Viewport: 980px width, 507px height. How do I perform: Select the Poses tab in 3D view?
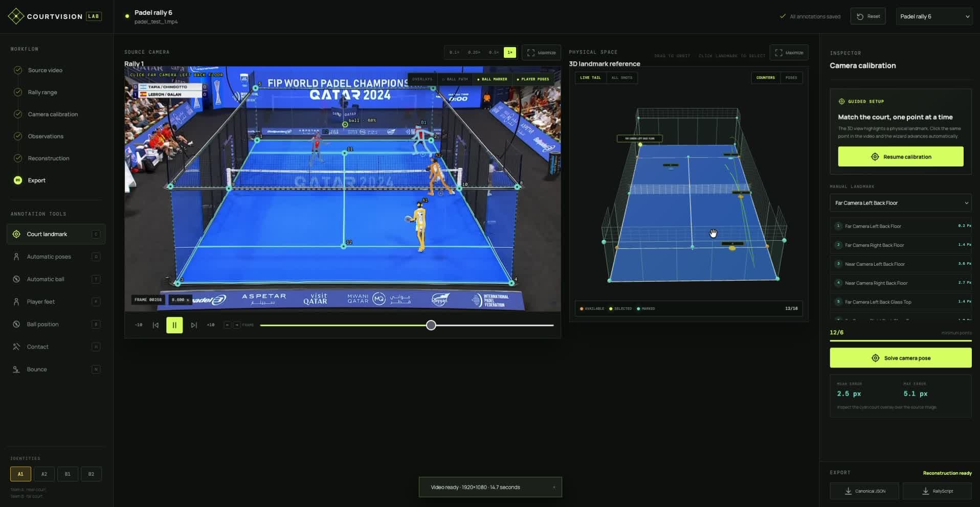(791, 78)
